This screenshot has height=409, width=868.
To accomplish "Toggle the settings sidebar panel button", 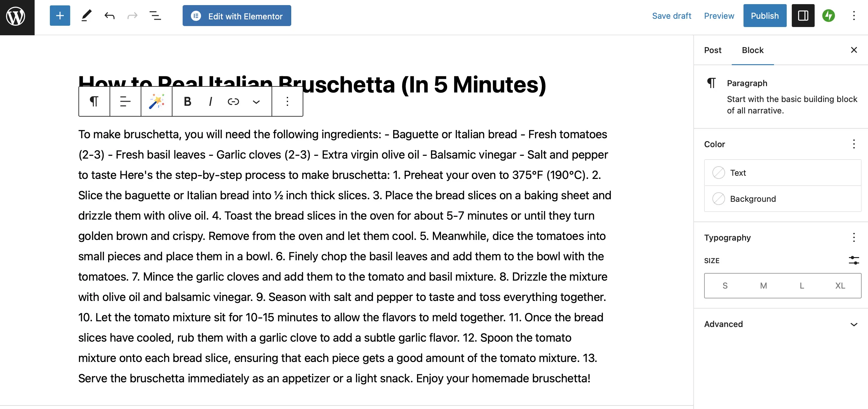I will click(x=803, y=16).
